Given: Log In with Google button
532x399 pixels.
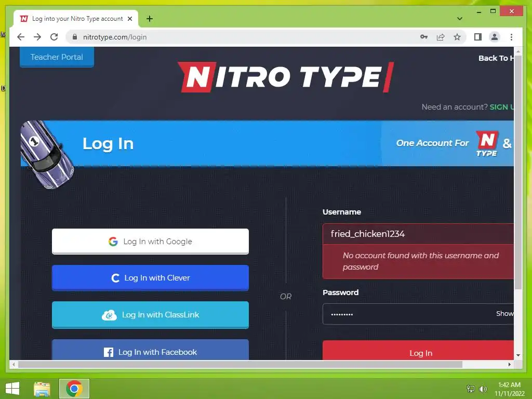Looking at the screenshot, I should (150, 241).
